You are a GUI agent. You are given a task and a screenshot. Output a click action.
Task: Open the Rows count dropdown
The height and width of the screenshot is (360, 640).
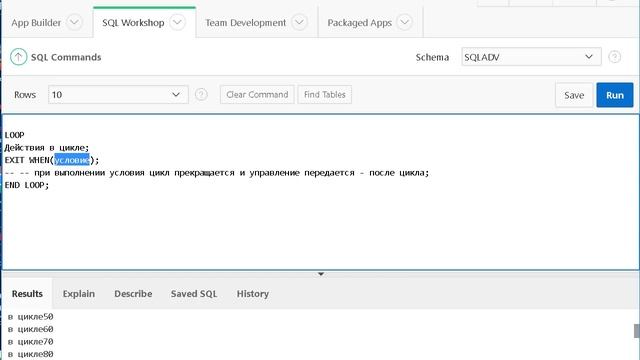118,95
